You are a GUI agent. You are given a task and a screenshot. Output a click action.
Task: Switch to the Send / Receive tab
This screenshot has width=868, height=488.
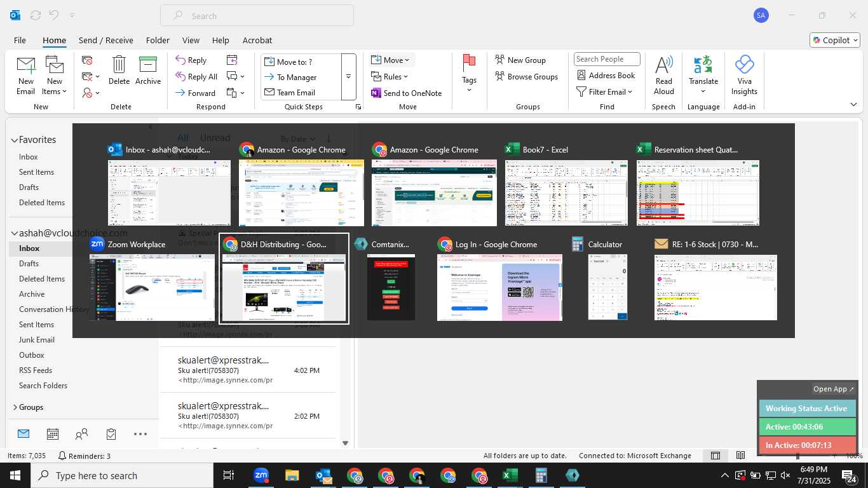(x=106, y=40)
